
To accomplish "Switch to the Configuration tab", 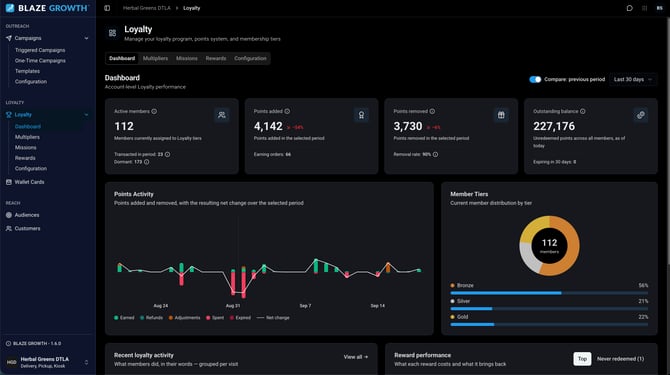I will coord(250,58).
